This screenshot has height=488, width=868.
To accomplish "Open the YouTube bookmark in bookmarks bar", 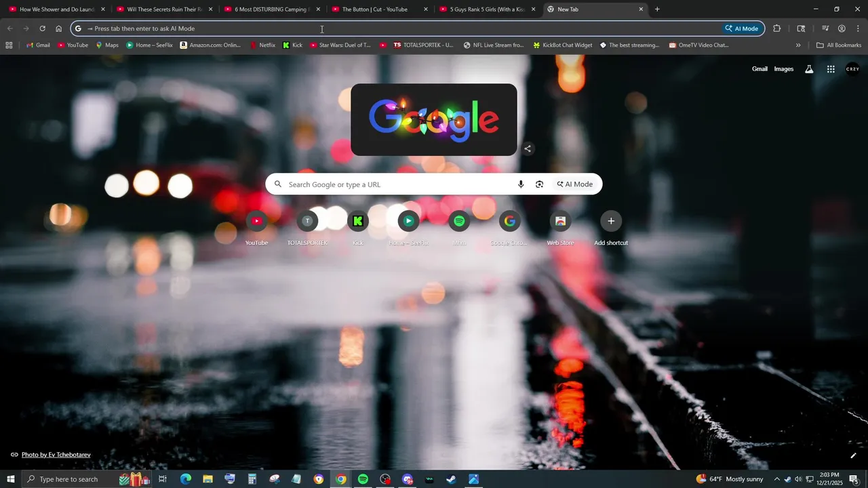I will point(73,45).
